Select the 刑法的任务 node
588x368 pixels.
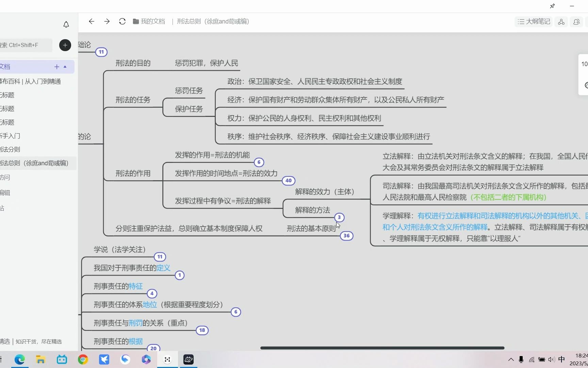tap(133, 100)
